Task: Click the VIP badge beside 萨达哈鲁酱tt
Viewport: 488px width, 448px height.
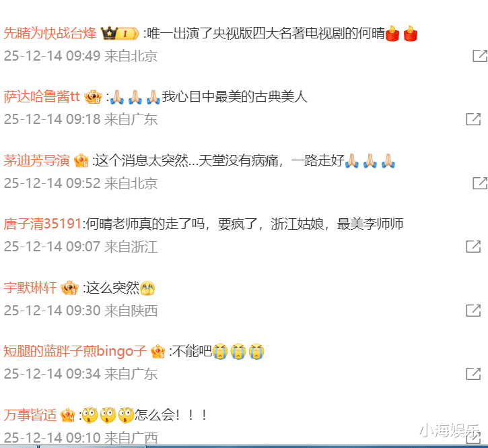Action: (x=93, y=96)
